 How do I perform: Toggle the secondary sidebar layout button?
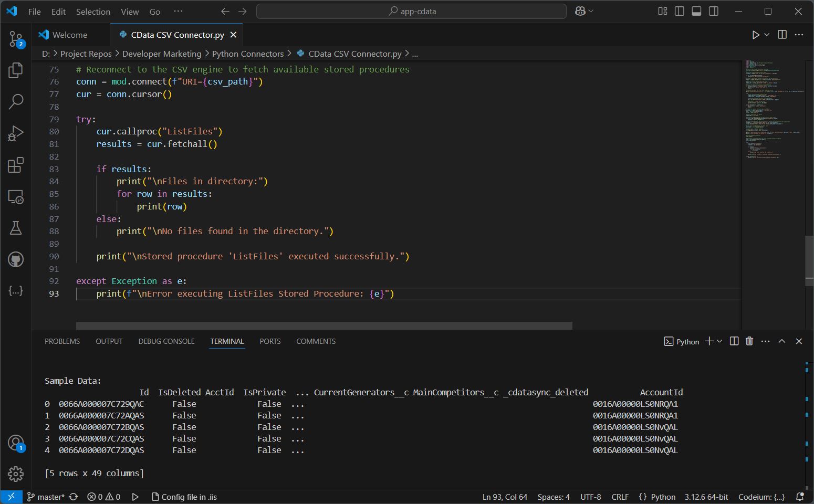[x=713, y=11]
